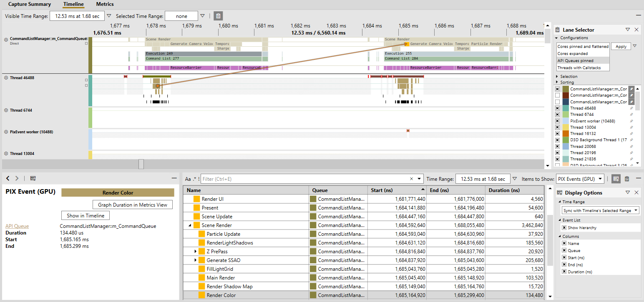The image size is (644, 302).
Task: Select the Timeline tab
Action: (x=73, y=4)
